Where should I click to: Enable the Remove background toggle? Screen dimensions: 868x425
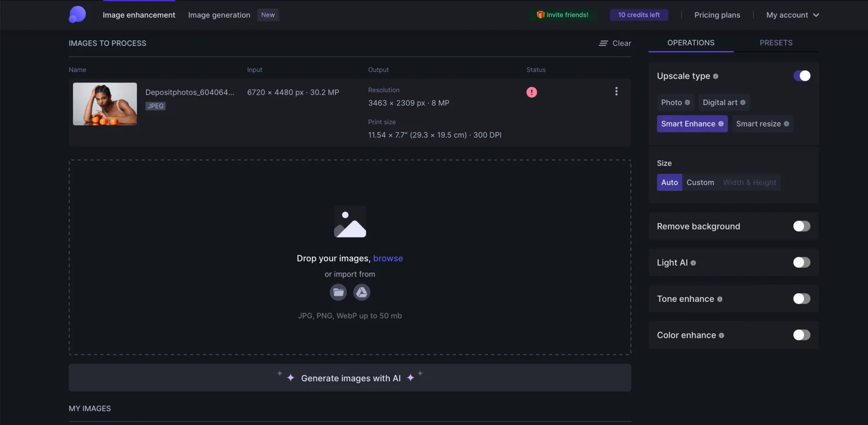[801, 226]
